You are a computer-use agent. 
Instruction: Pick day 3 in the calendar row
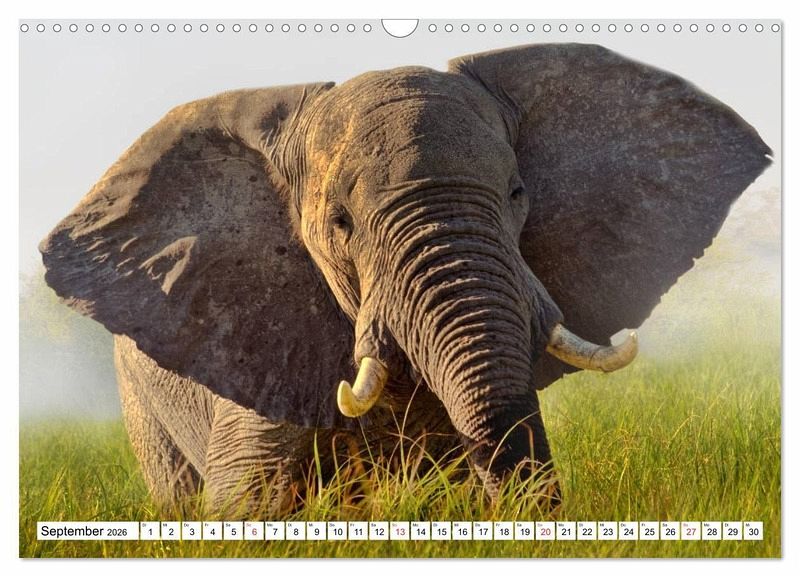click(x=192, y=531)
